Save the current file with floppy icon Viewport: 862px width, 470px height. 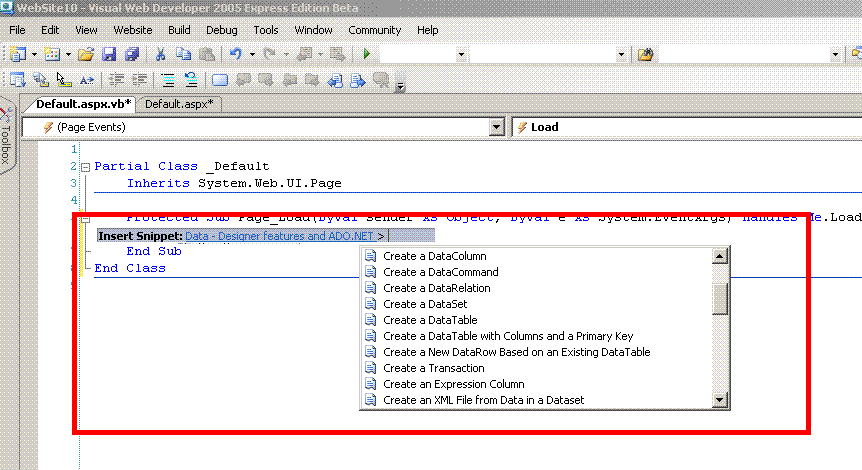coord(109,54)
